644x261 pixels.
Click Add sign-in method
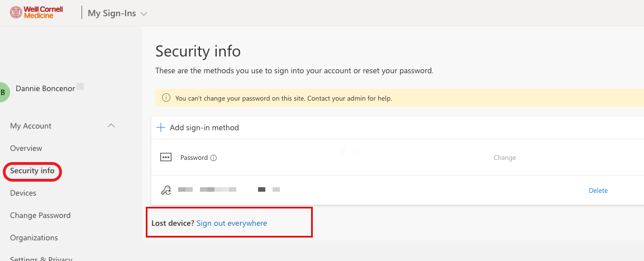pos(204,127)
